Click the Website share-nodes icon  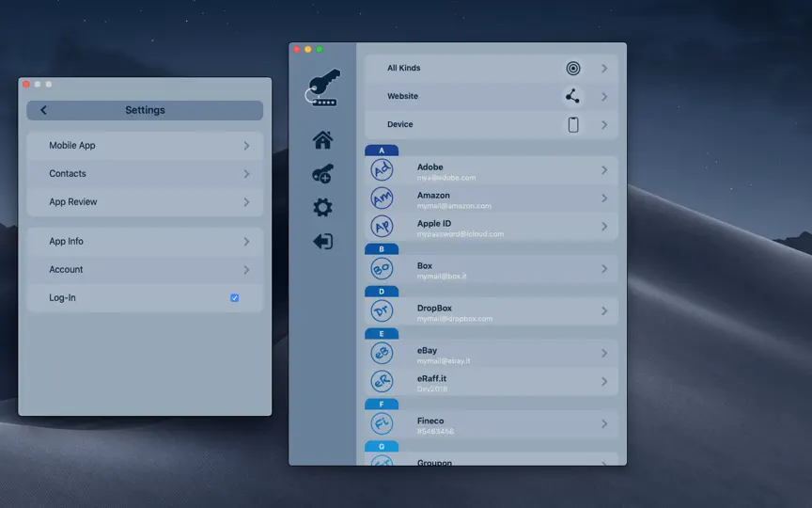[572, 96]
